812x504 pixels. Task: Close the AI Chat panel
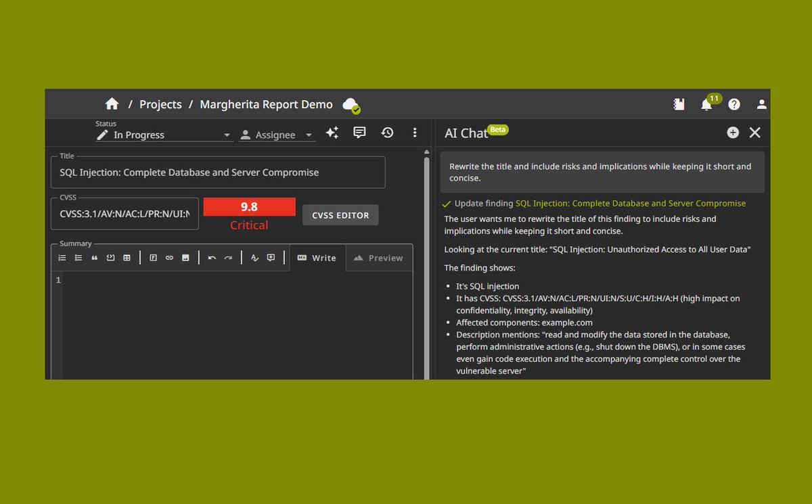755,133
